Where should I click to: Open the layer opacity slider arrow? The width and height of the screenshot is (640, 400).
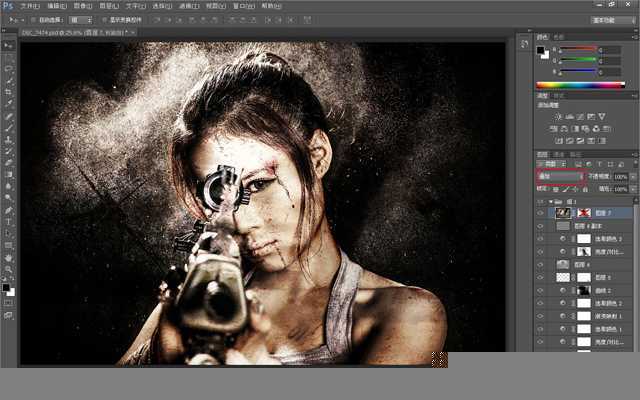tap(633, 176)
